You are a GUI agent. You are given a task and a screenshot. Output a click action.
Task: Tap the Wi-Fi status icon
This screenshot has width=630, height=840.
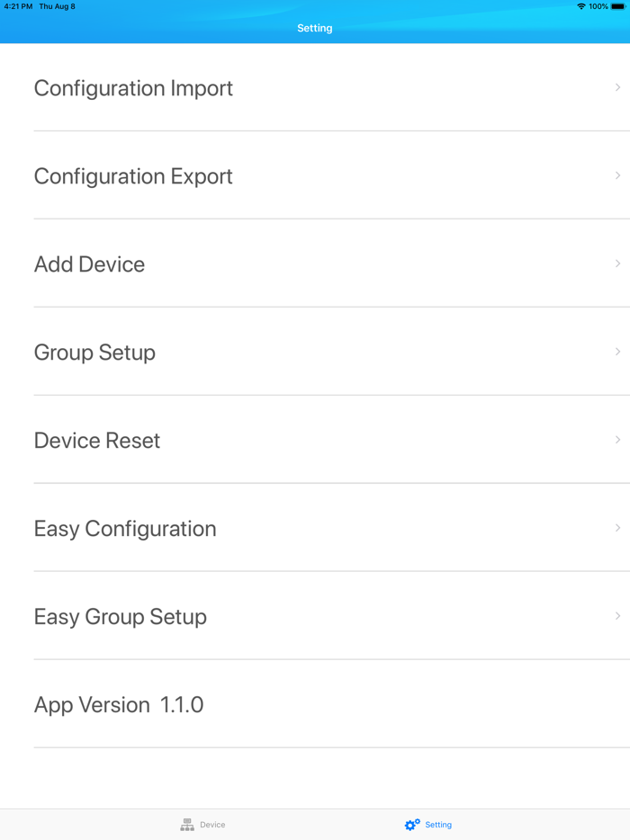[x=581, y=6]
